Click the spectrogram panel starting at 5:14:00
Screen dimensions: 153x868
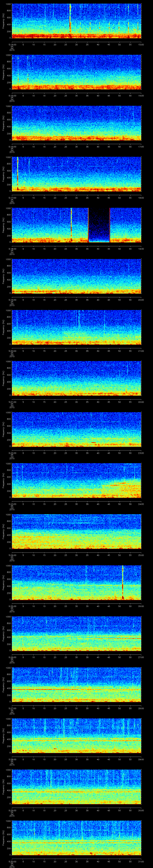click(x=76, y=21)
